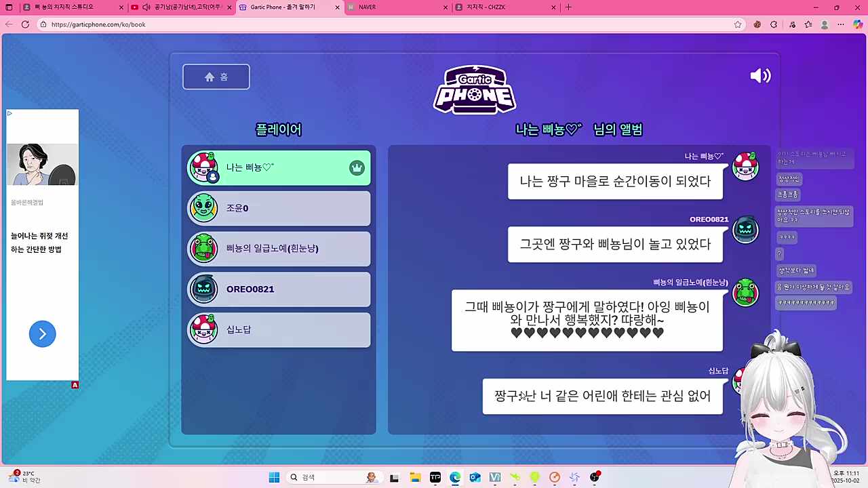The image size is (868, 488).
Task: Open the Copilot sidebar icon
Action: coord(858,24)
